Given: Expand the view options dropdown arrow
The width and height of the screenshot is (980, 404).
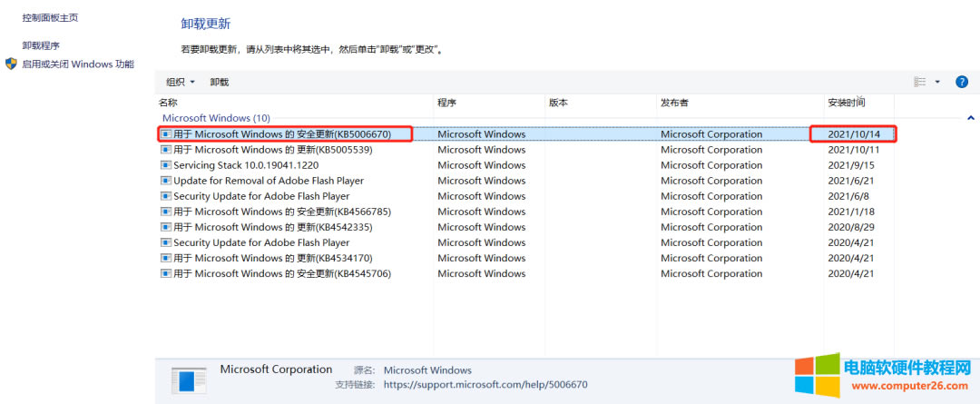Looking at the screenshot, I should pos(937,82).
